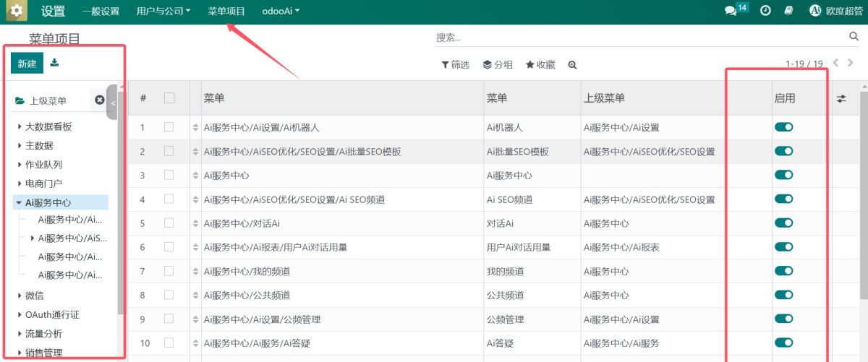The image size is (868, 362).
Task: Click the search magnifier icon
Action: (854, 36)
